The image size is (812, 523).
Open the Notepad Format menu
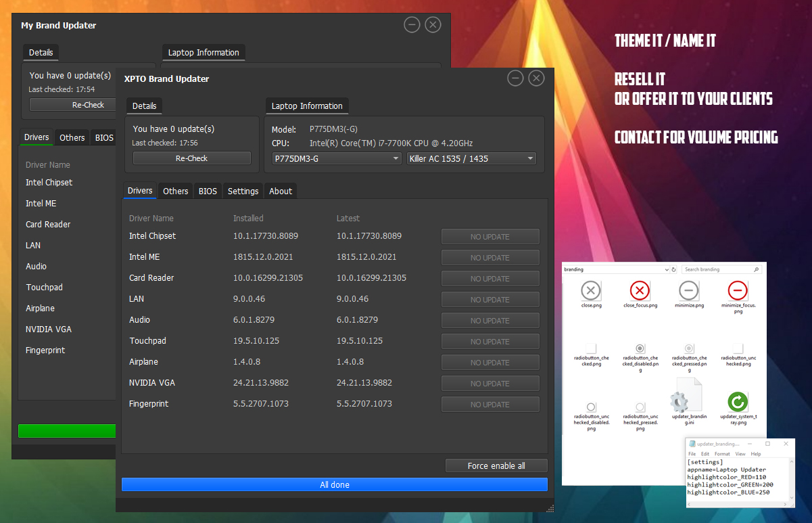tap(722, 454)
